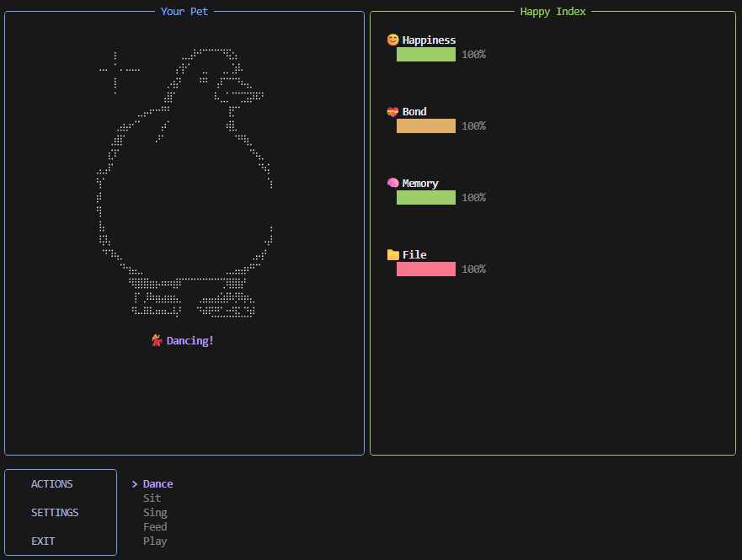This screenshot has height=560, width=742.
Task: Click the smiley Happiness emoji icon
Action: (392, 40)
